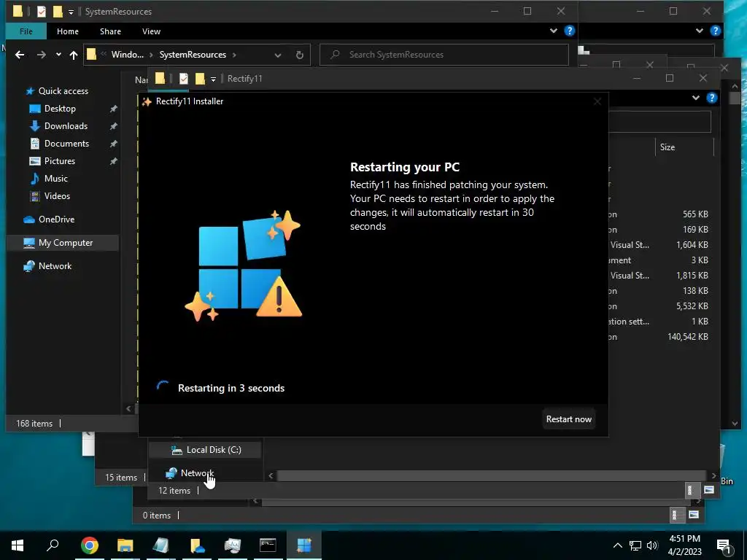Image resolution: width=747 pixels, height=560 pixels.
Task: Click the Search SystemResources field
Action: (x=444, y=55)
